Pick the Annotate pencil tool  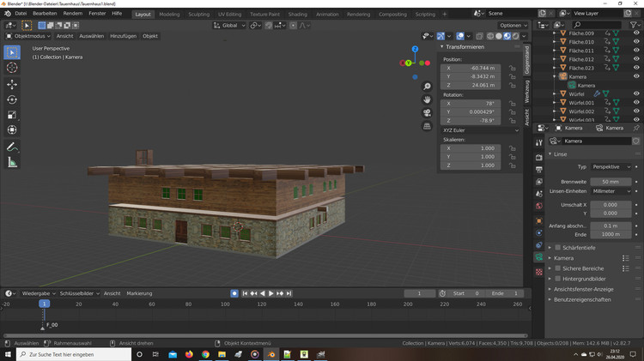(12, 147)
